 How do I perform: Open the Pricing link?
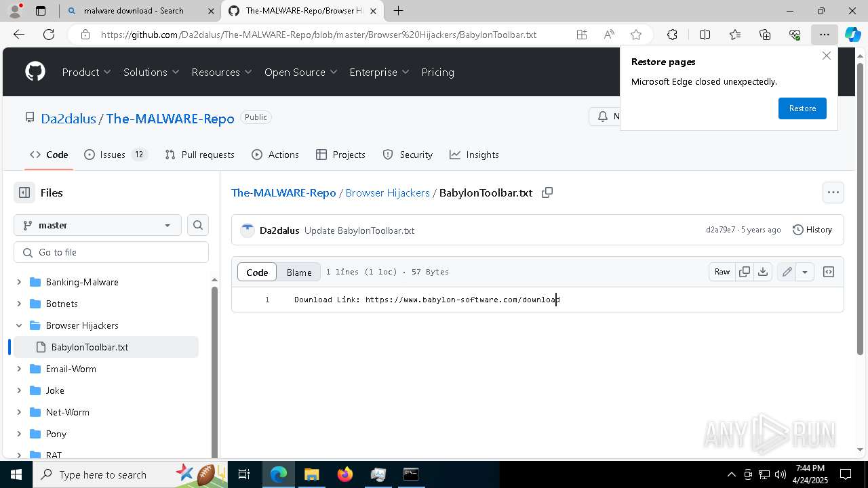point(438,72)
